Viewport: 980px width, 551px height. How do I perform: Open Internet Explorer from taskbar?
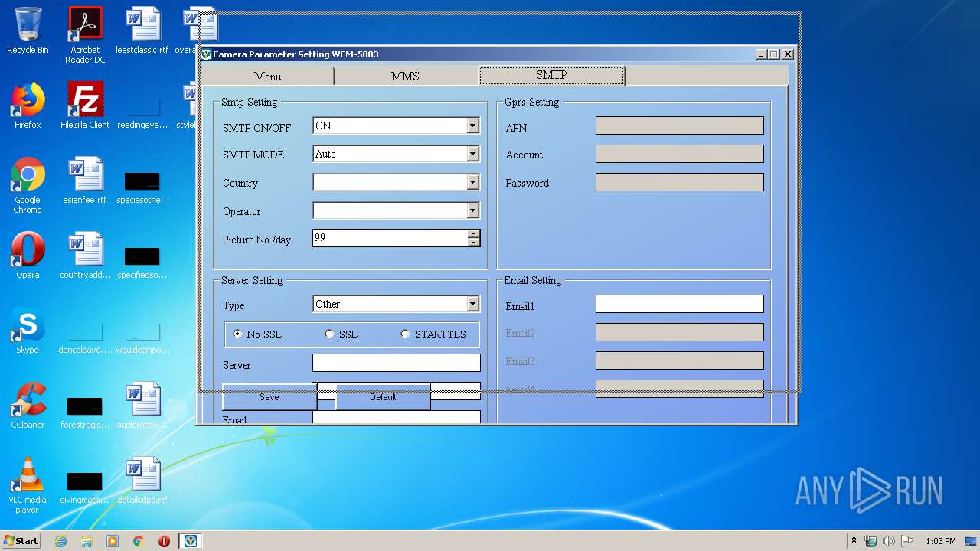60,541
